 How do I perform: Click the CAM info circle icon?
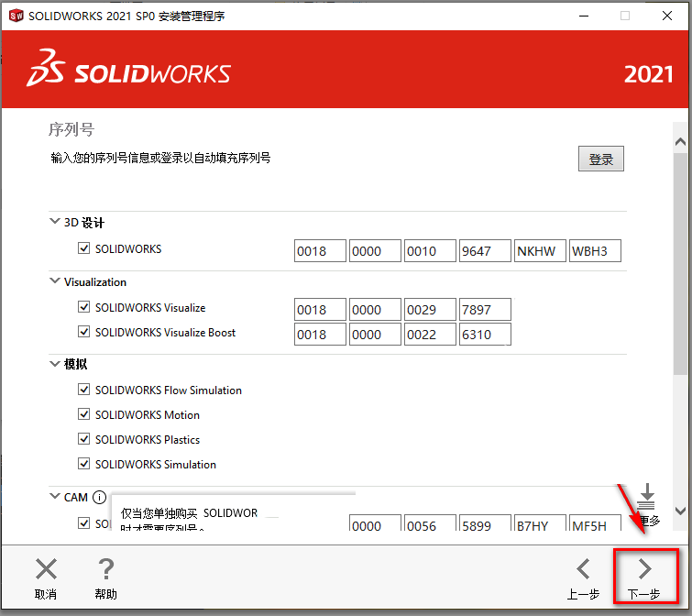(x=99, y=498)
